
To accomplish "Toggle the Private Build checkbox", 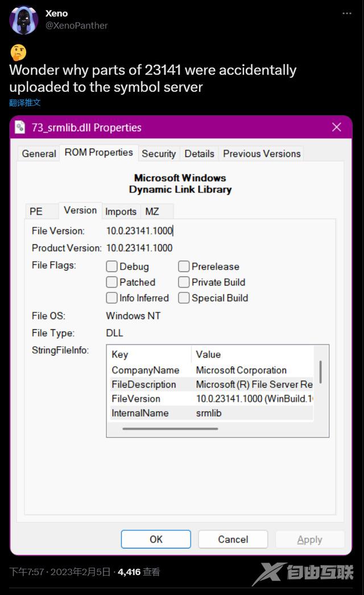I will coord(184,282).
